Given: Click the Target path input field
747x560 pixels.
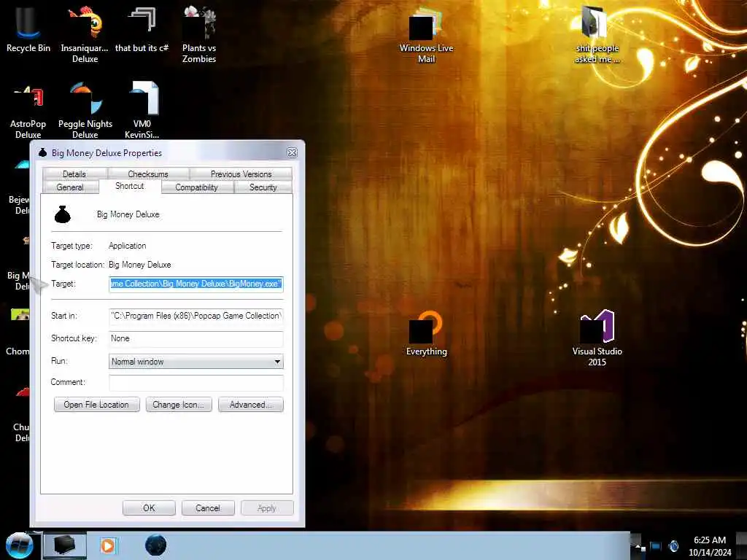Looking at the screenshot, I should [196, 284].
